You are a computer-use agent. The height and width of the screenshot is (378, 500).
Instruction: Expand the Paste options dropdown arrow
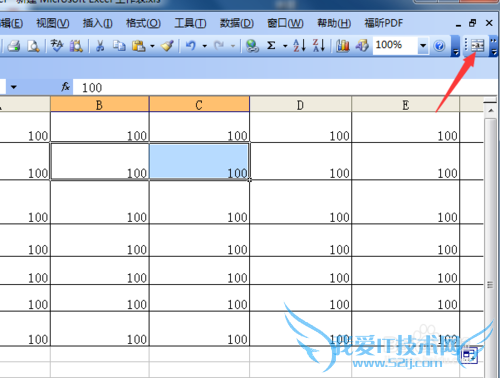coord(152,46)
